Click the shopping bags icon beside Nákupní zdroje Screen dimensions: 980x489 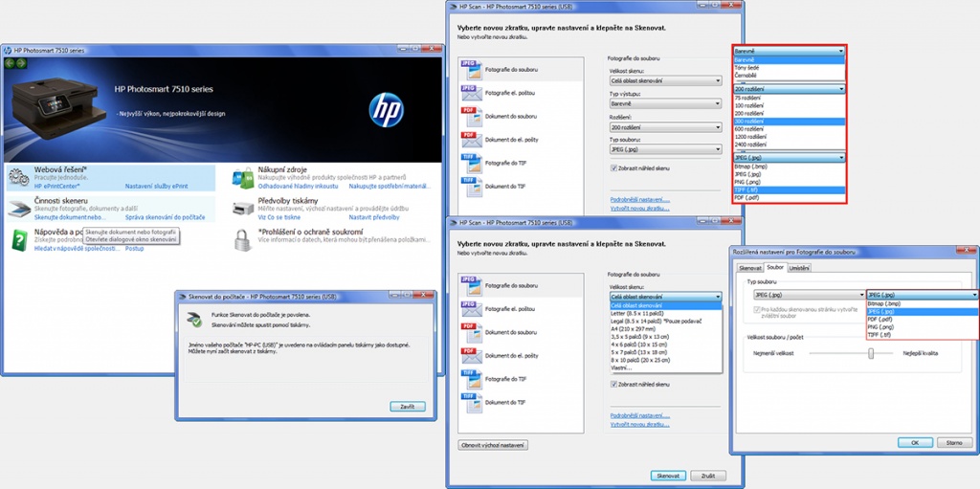coord(242,178)
